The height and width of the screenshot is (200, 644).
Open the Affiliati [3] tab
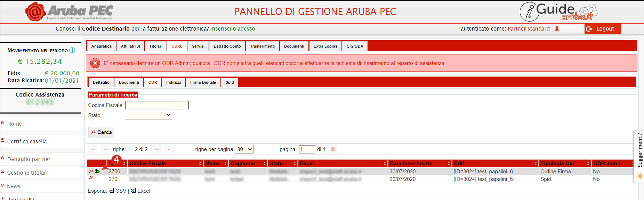(130, 46)
